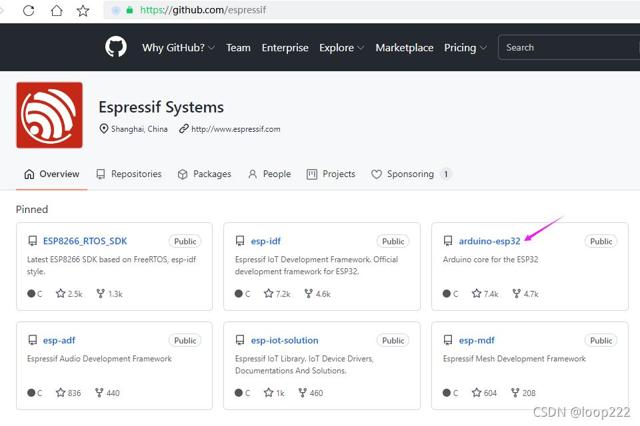Open the ESP8266_RTOS_SDK repository link
This screenshot has width=640, height=426.
(x=85, y=241)
